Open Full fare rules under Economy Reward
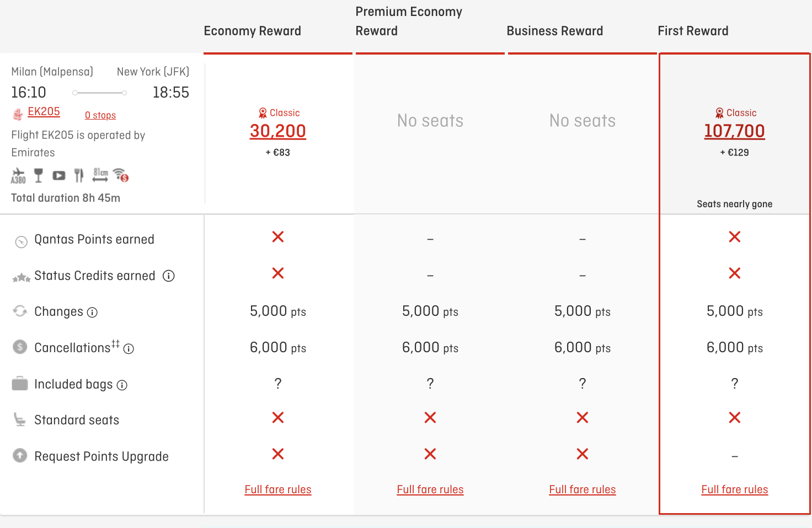The height and width of the screenshot is (528, 812). [x=278, y=489]
